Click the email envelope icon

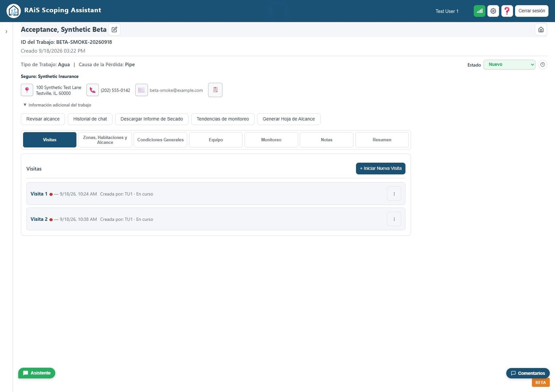coord(142,90)
